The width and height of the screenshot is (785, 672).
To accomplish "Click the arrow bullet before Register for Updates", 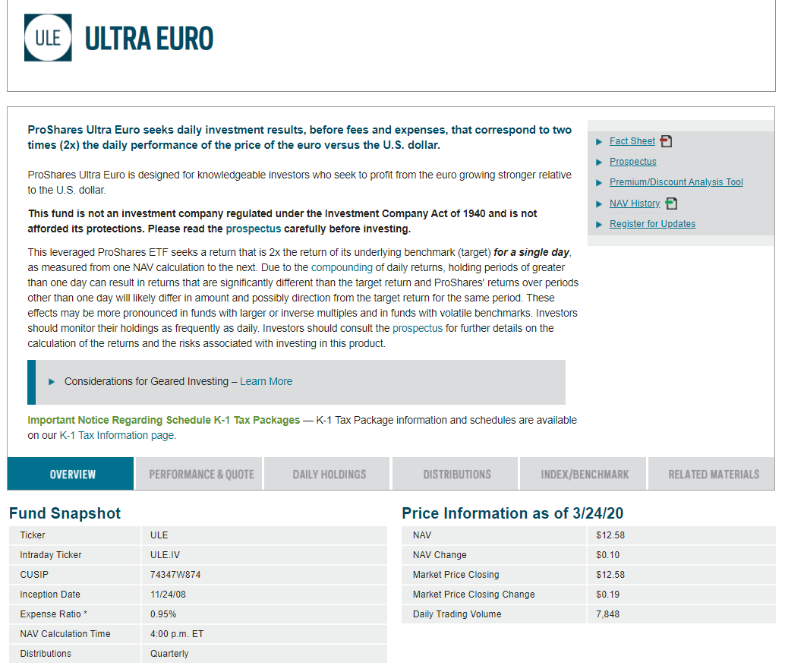I will [x=599, y=224].
